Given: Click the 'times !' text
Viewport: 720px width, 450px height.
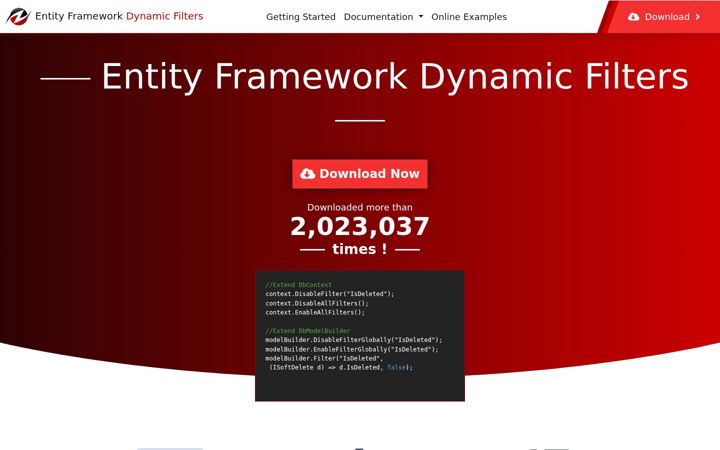Looking at the screenshot, I should 360,249.
